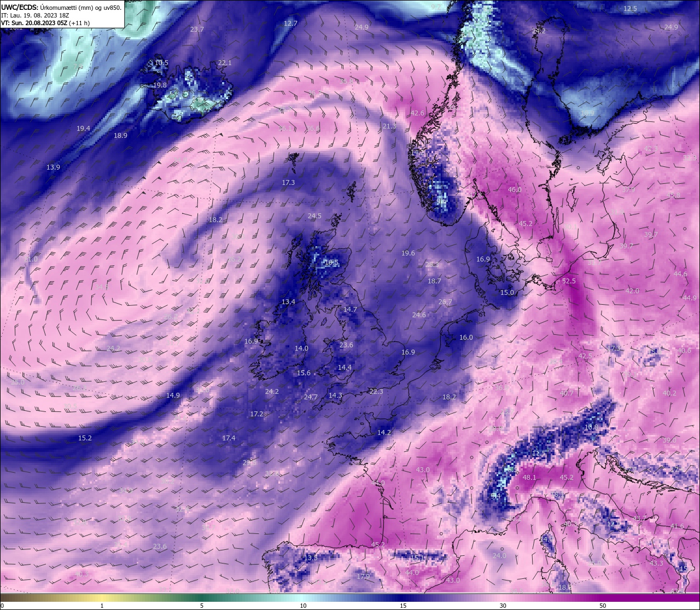Click the 26.7 value in the North Sea
The height and width of the screenshot is (610, 700).
pyautogui.click(x=445, y=302)
